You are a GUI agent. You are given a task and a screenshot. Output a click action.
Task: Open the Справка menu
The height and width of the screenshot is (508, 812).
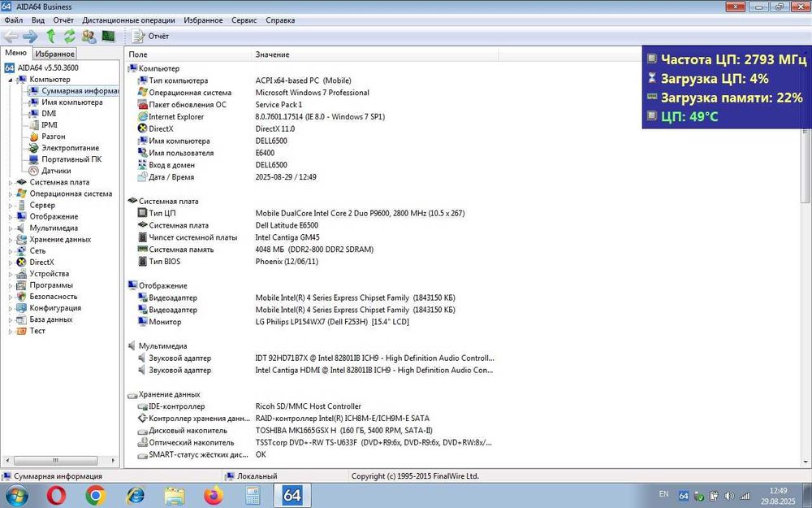(x=280, y=20)
